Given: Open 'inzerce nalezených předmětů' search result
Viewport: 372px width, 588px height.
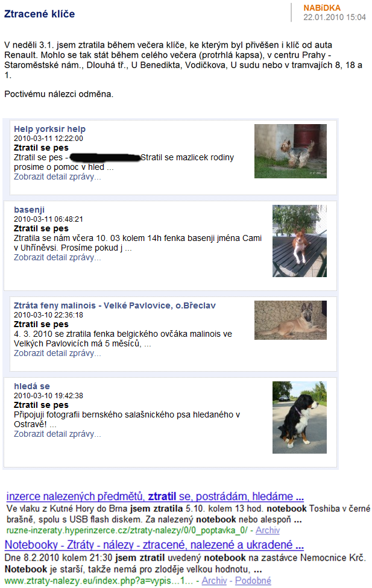Looking at the screenshot, I should pyautogui.click(x=155, y=496).
